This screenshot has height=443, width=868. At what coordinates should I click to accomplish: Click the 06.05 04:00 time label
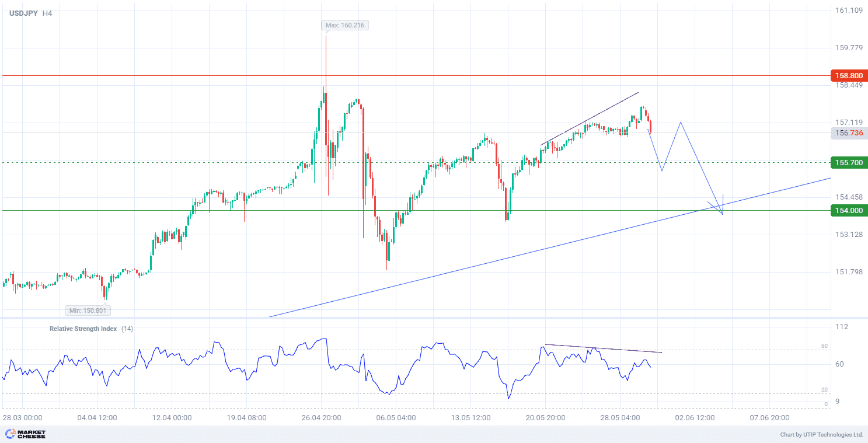coord(396,418)
